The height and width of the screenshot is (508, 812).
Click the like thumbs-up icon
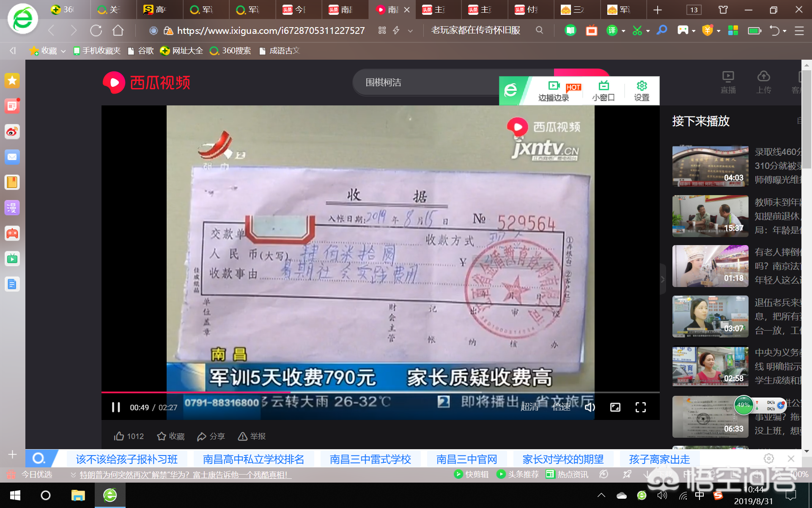coord(119,436)
